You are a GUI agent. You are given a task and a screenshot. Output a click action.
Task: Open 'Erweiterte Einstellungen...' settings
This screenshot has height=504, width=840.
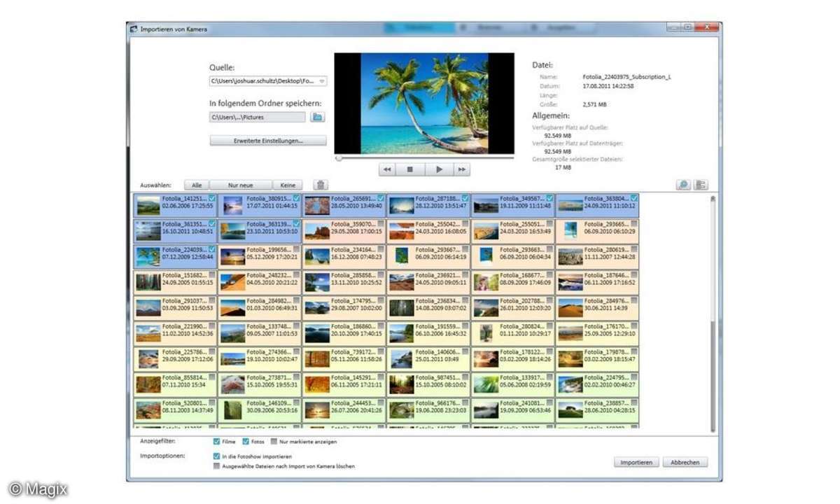pyautogui.click(x=268, y=141)
